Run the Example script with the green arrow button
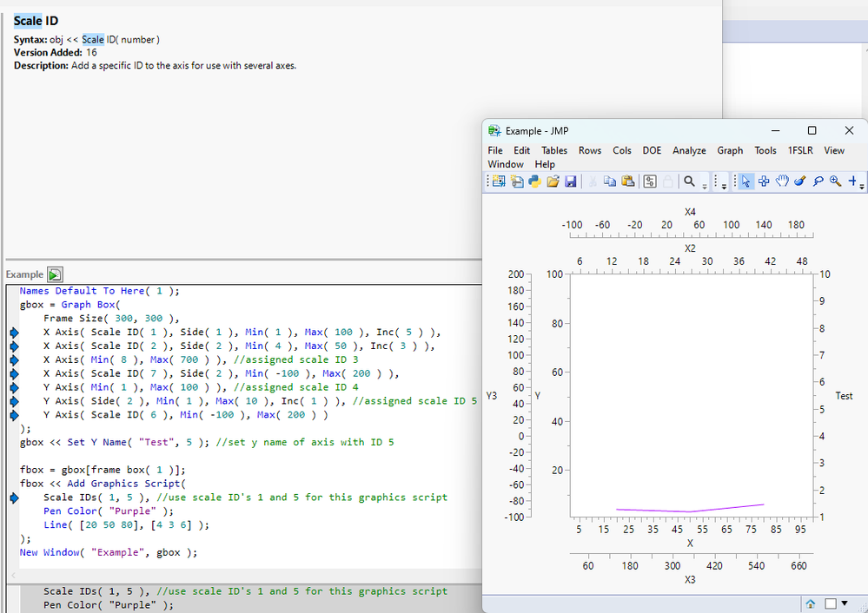This screenshot has height=613, width=868. tap(56, 274)
